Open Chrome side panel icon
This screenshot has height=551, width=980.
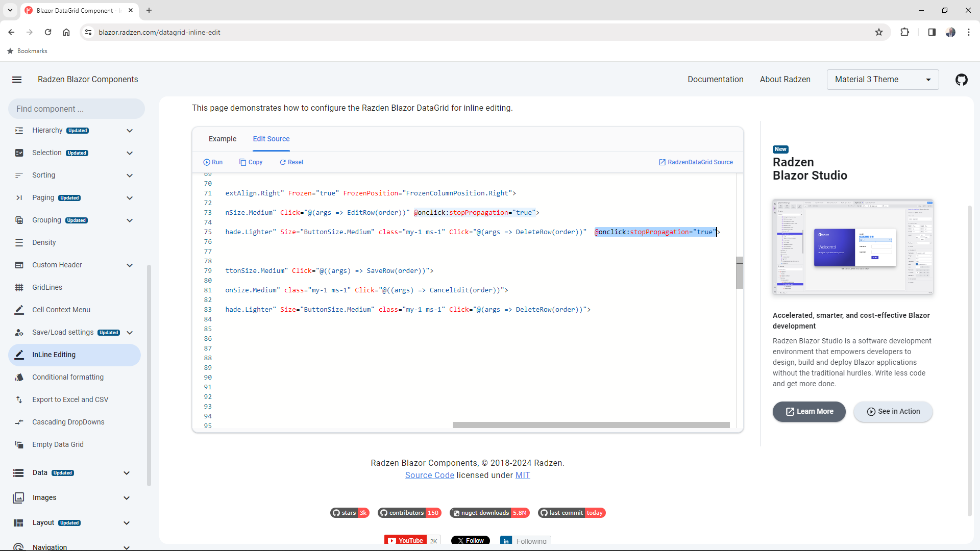[932, 32]
